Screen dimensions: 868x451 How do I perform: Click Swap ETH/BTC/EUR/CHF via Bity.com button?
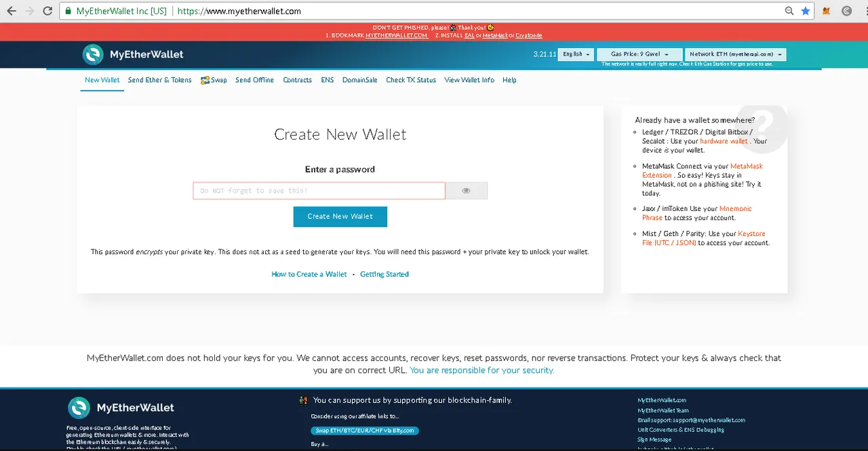(x=365, y=431)
